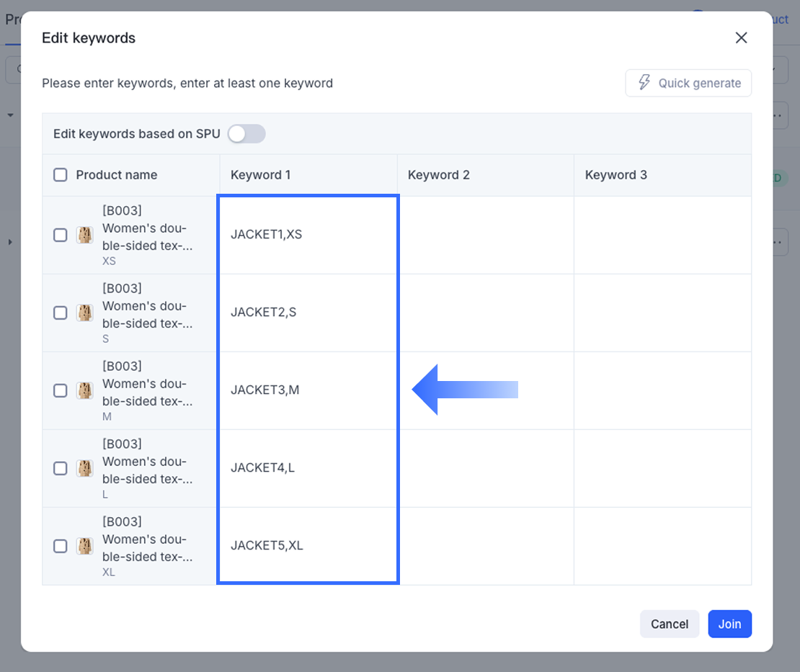800x672 pixels.
Task: Click empty Keyword 3 cell for XL row
Action: [662, 546]
